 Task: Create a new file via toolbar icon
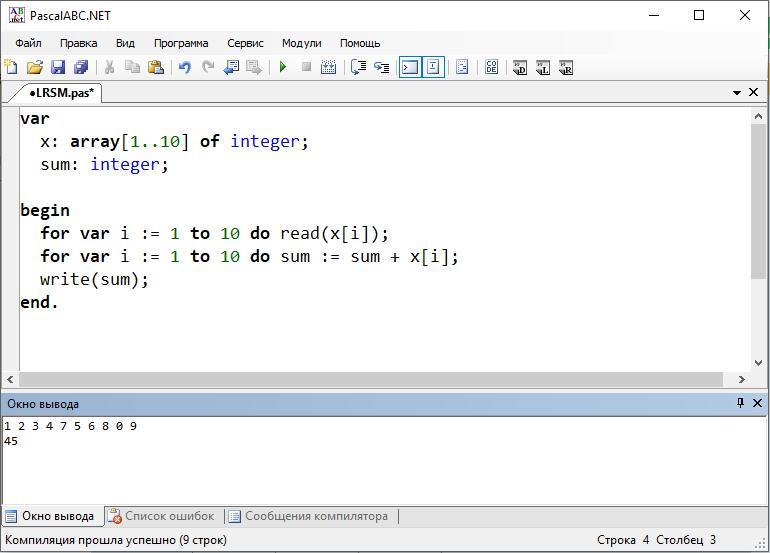click(x=12, y=68)
